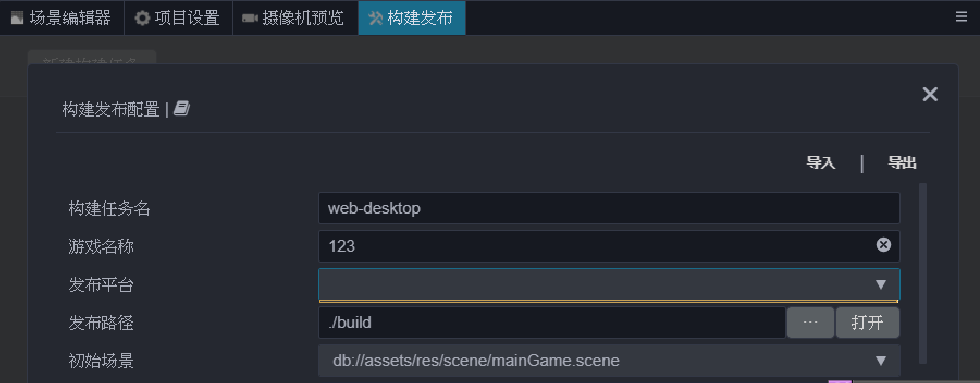Select the 构建发布 tab
980x383 pixels.
click(411, 18)
